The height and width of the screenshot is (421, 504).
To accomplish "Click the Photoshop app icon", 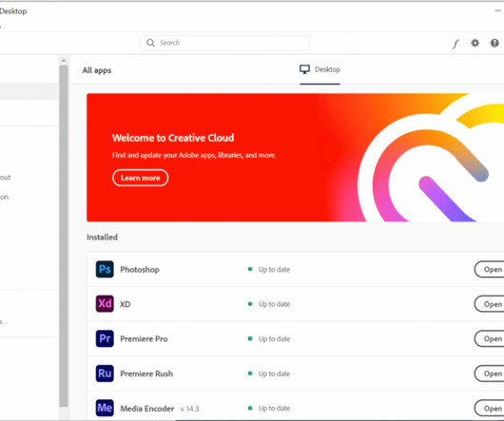I will 105,269.
